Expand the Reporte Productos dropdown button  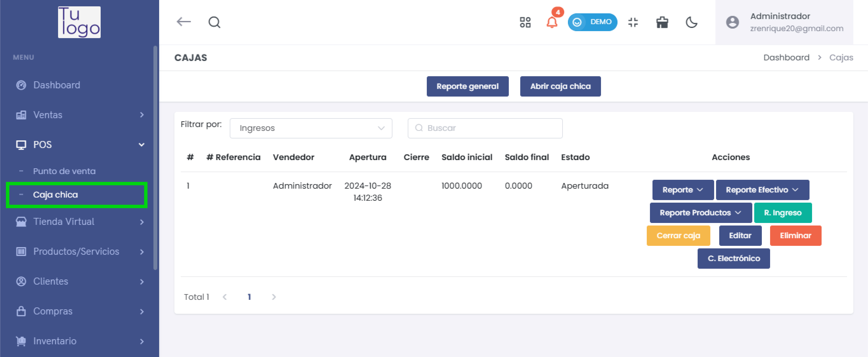701,213
